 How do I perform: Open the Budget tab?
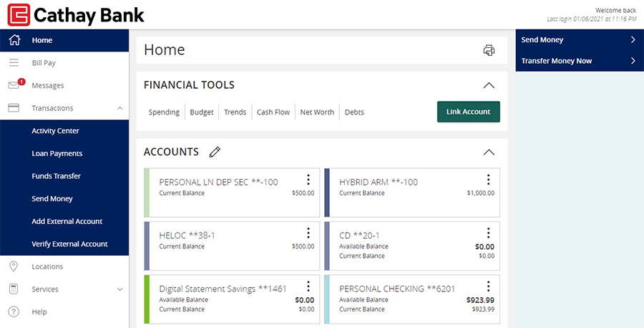[202, 112]
